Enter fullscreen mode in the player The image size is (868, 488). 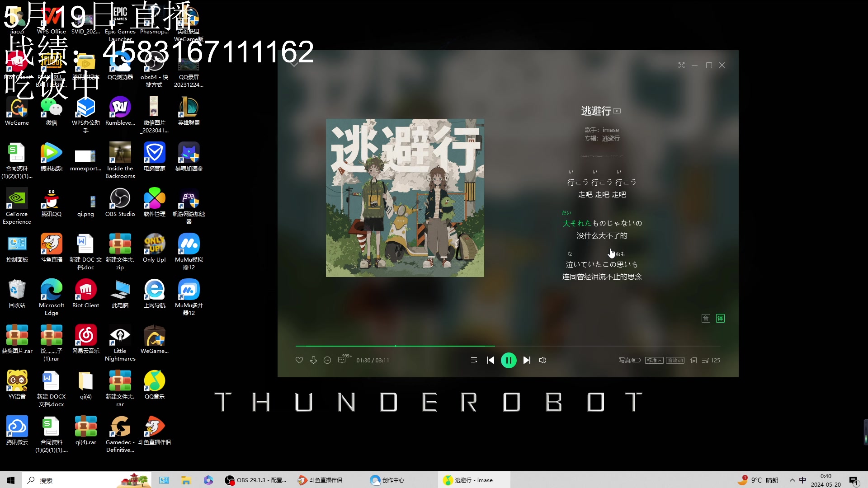click(681, 66)
